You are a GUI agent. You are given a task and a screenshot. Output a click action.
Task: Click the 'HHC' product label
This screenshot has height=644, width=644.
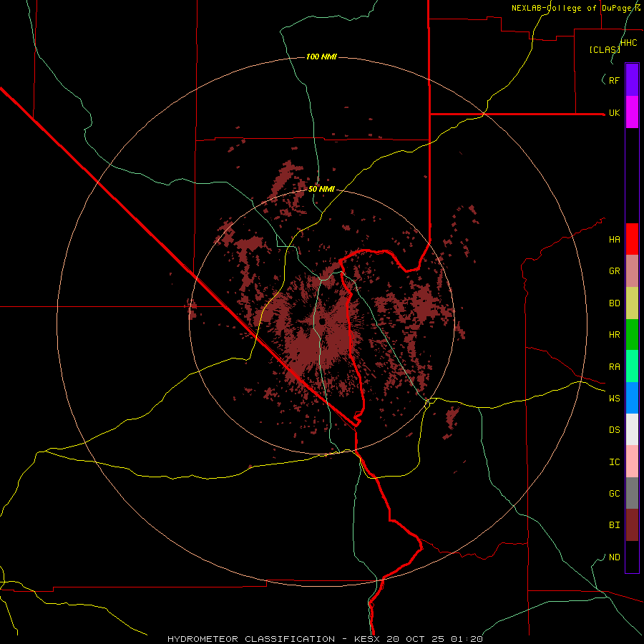tap(629, 43)
